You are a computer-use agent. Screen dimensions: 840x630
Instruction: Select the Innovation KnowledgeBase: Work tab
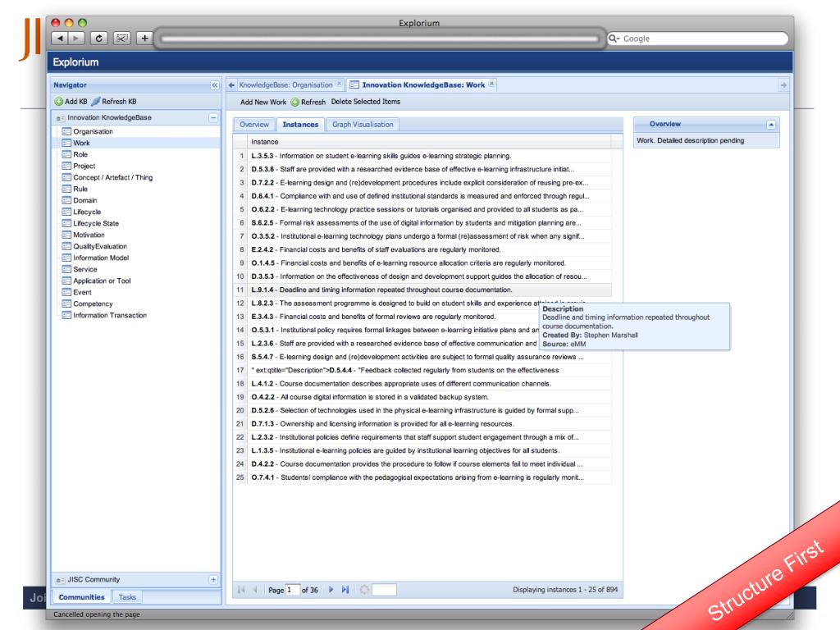point(423,84)
